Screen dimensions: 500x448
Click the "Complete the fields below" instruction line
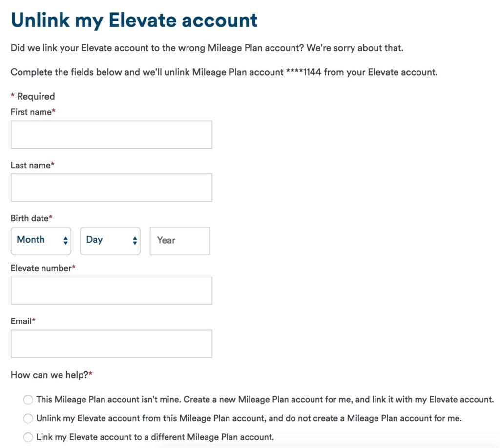pyautogui.click(x=224, y=72)
